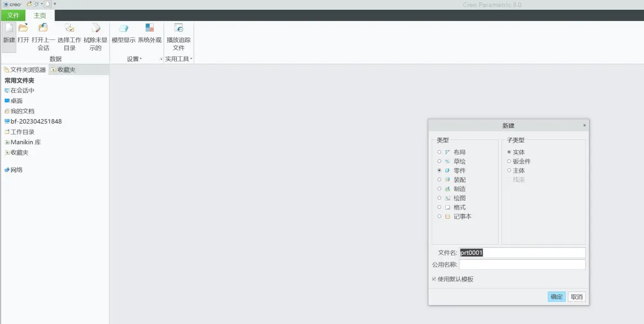
Task: Select the 装配 type radio button
Action: (x=439, y=180)
